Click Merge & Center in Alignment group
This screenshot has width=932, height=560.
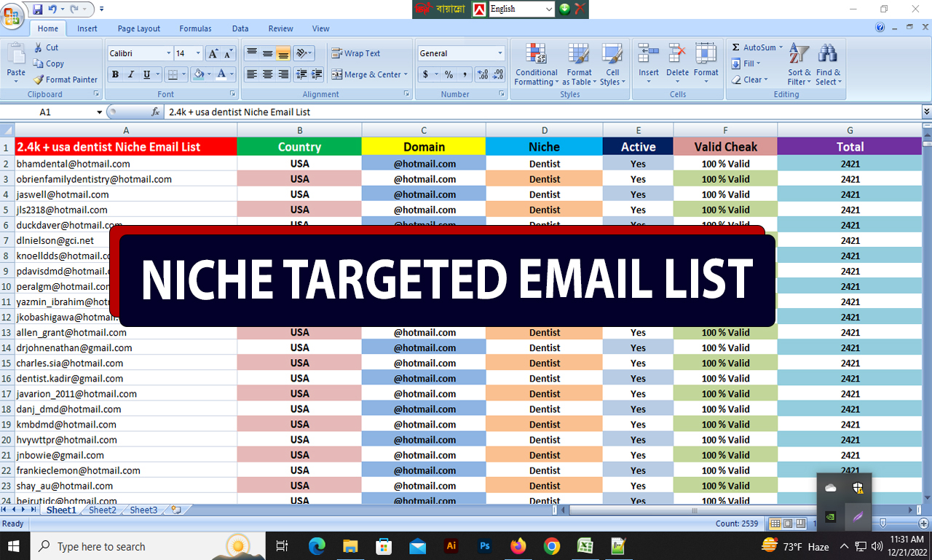click(366, 74)
